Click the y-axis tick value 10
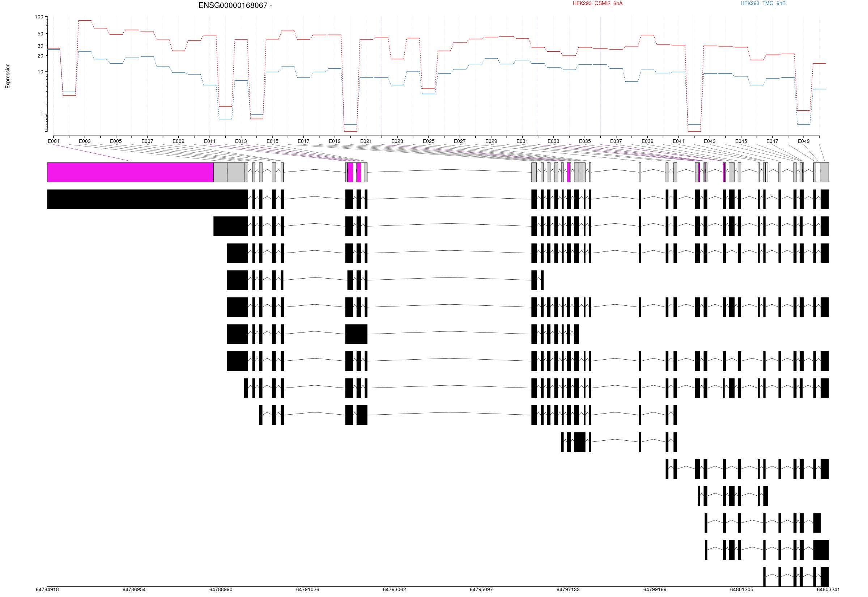The image size is (868, 597). coord(41,72)
